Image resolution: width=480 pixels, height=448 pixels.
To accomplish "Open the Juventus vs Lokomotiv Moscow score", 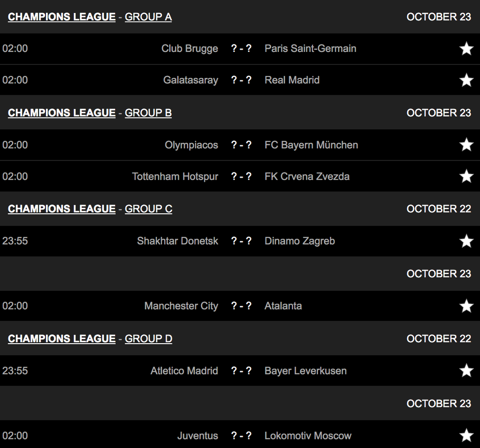I will pyautogui.click(x=241, y=436).
